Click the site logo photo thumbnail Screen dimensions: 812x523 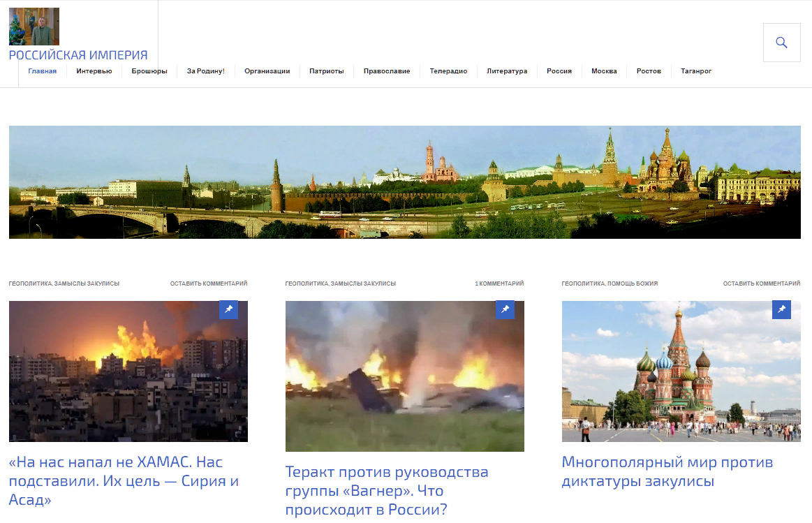click(34, 27)
